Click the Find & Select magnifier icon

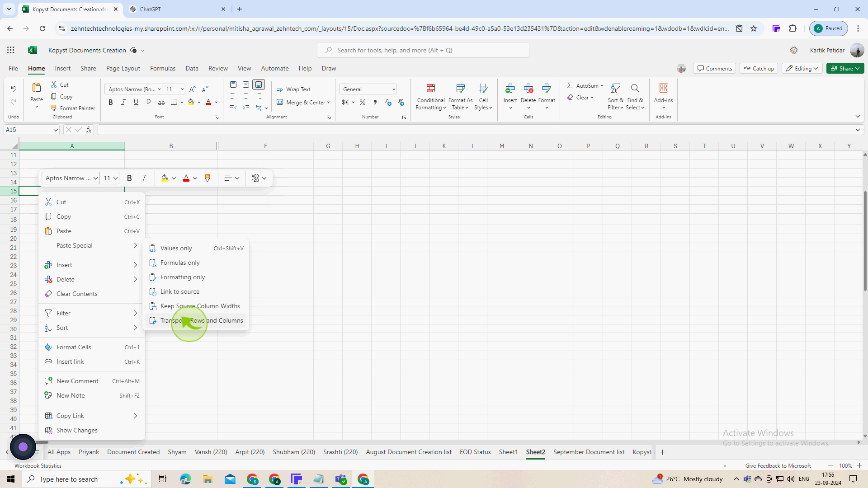[x=635, y=88]
